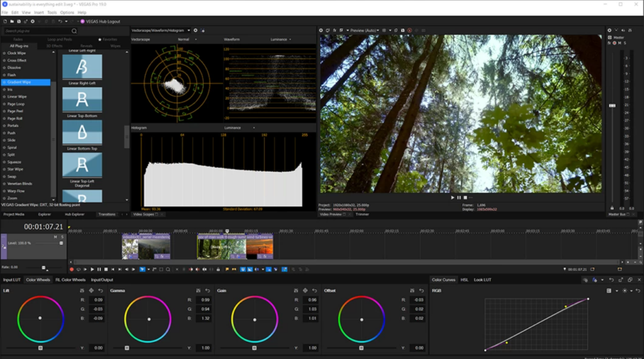Screen dimensions: 644x359
Task: Toggle Mute on the video track header
Action: (55, 237)
